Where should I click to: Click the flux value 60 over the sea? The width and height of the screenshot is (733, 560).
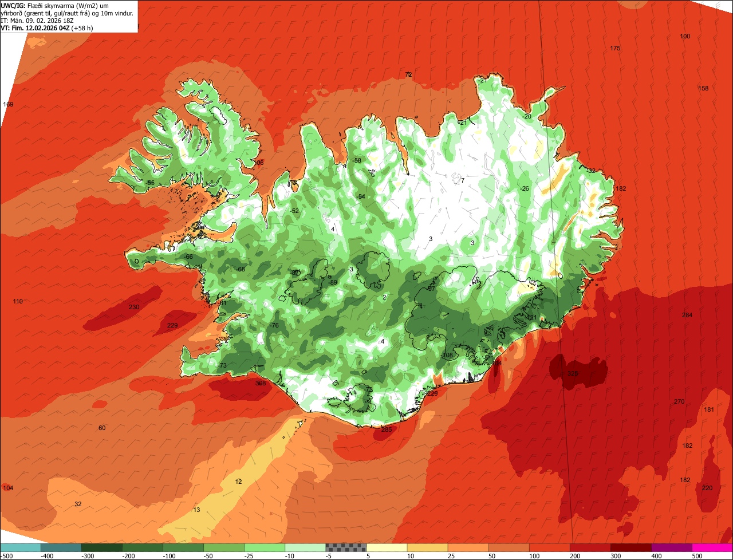(x=102, y=428)
